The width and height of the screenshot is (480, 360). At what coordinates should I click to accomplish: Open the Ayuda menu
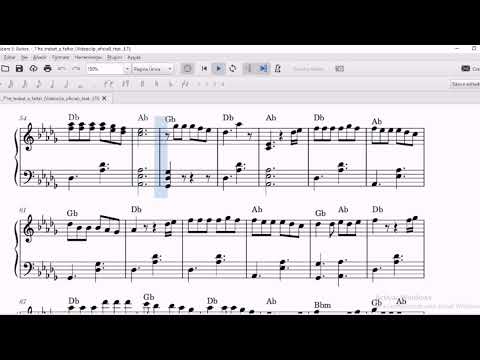pos(134,57)
